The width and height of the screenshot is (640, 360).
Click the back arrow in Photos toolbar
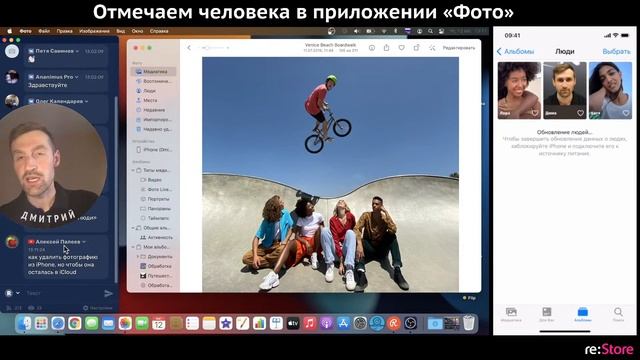[189, 48]
